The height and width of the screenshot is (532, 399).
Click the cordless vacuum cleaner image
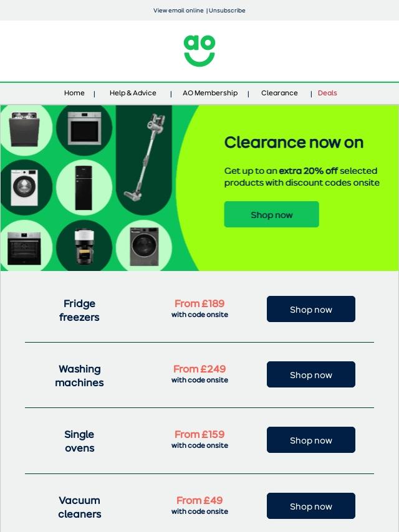click(145, 157)
